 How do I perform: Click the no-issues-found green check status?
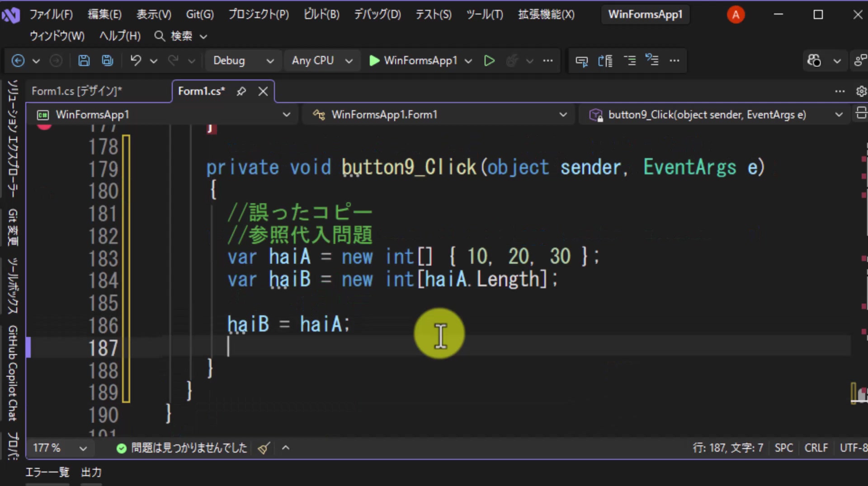[x=182, y=448]
